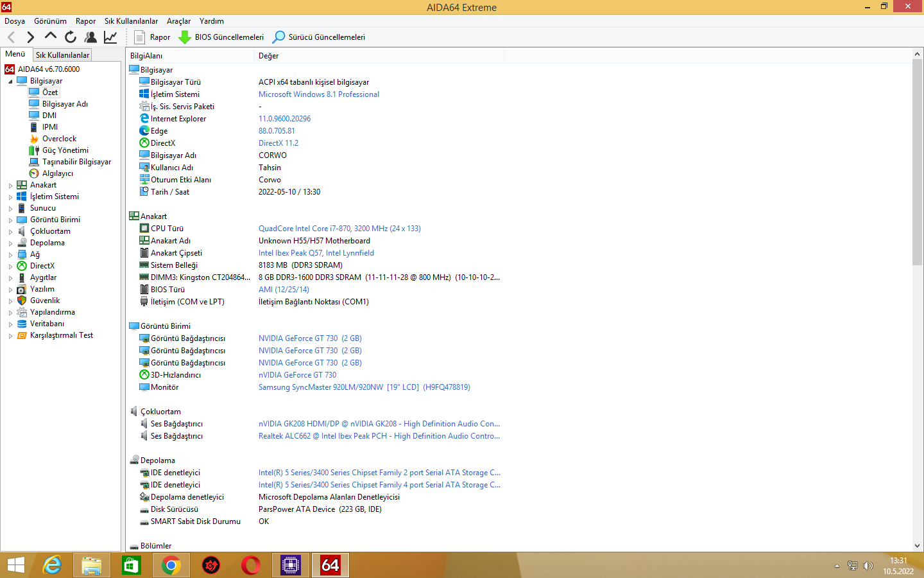Select Veritabanı in the sidebar tree
The width and height of the screenshot is (924, 578).
[47, 324]
